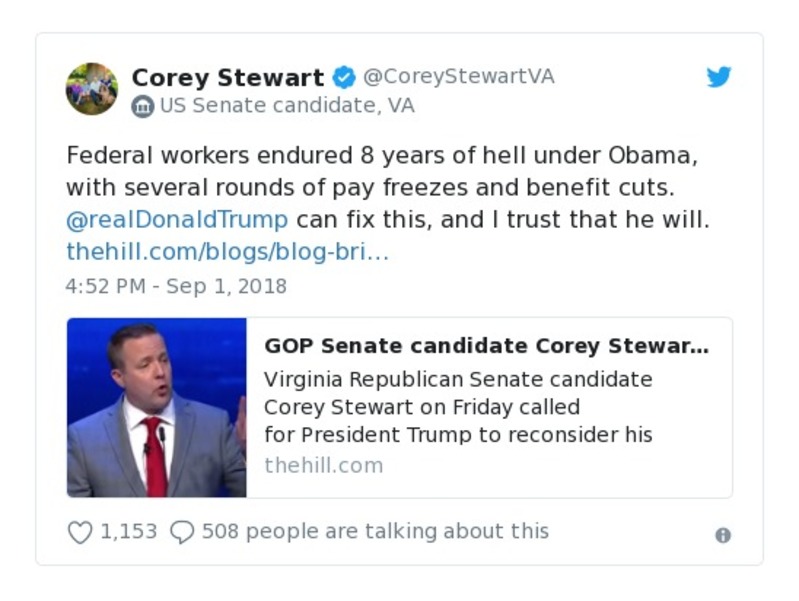Follow the thehill.com/blogs link in tweet
The height and width of the screenshot is (601, 799).
(227, 251)
